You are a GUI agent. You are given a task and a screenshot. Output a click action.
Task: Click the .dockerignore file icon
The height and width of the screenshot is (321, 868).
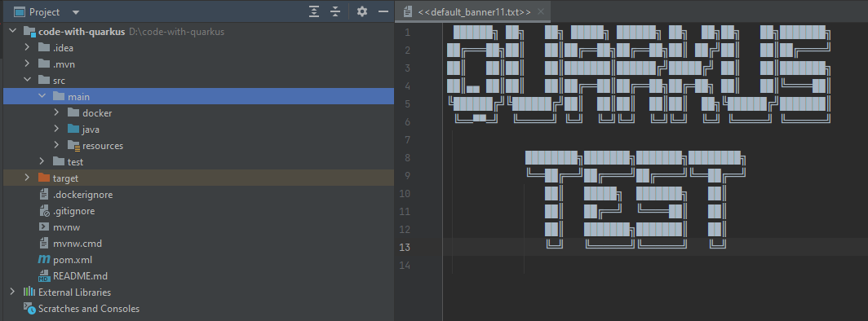pos(44,195)
